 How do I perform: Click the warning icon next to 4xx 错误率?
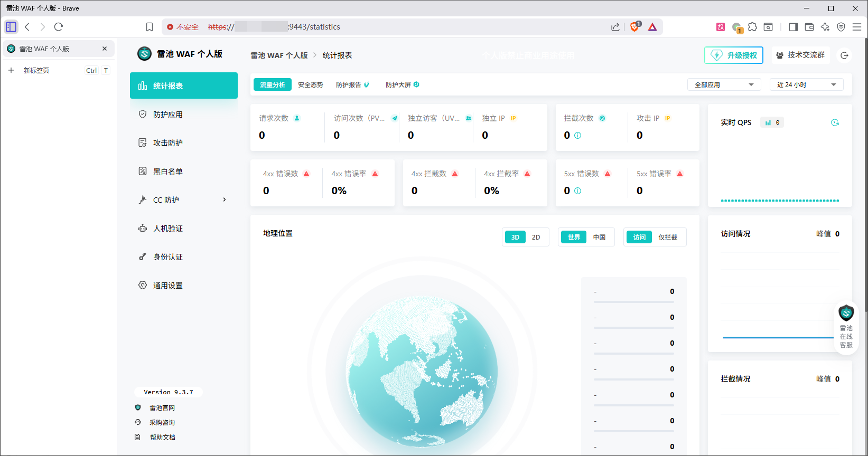[375, 174]
